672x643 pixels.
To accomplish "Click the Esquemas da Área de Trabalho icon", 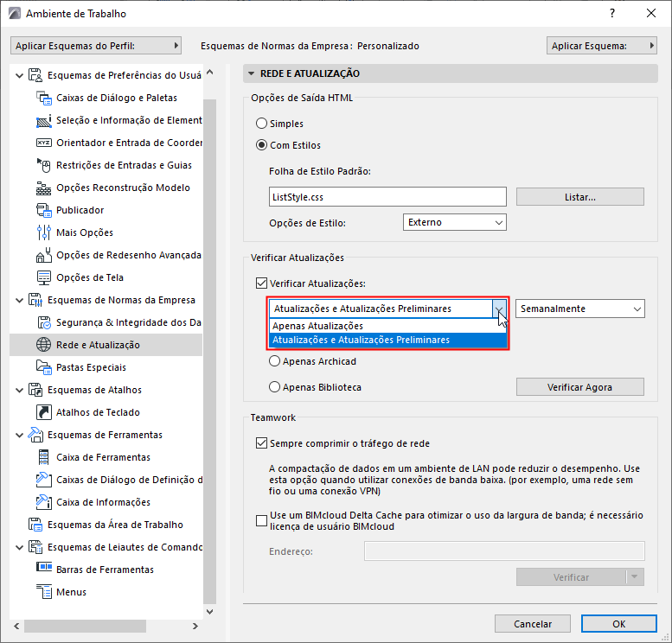I will [x=35, y=525].
